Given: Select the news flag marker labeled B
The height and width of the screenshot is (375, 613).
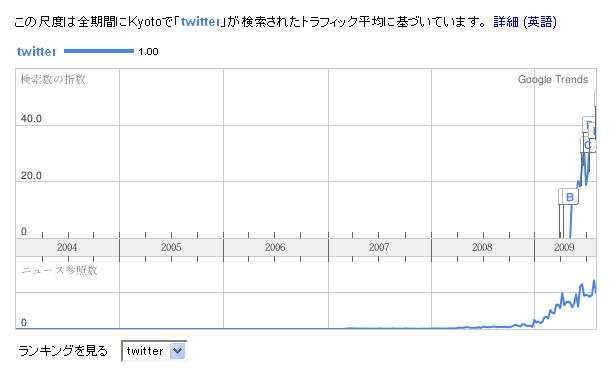Looking at the screenshot, I should [570, 197].
